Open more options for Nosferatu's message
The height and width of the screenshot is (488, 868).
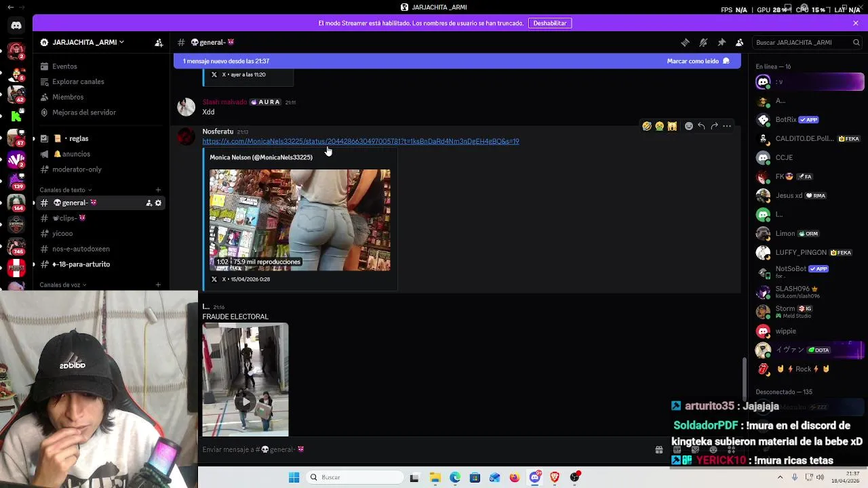tap(727, 126)
